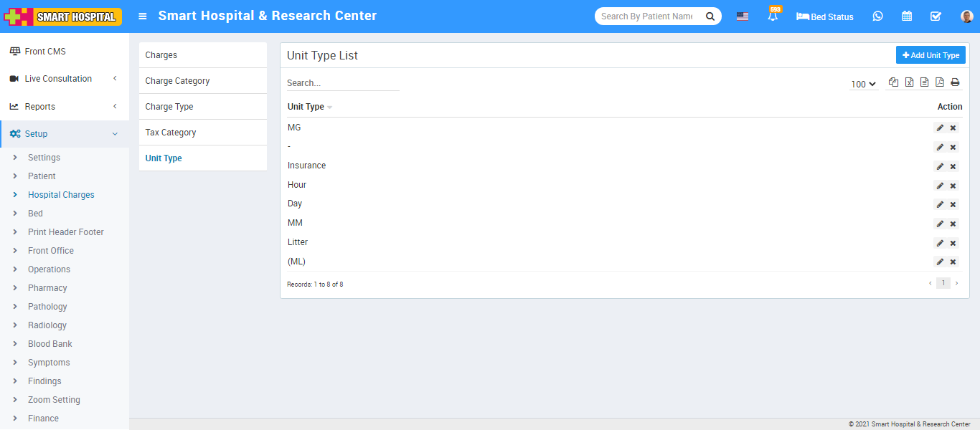The image size is (980, 430).
Task: Toggle the sidebar hamburger menu
Action: (143, 16)
